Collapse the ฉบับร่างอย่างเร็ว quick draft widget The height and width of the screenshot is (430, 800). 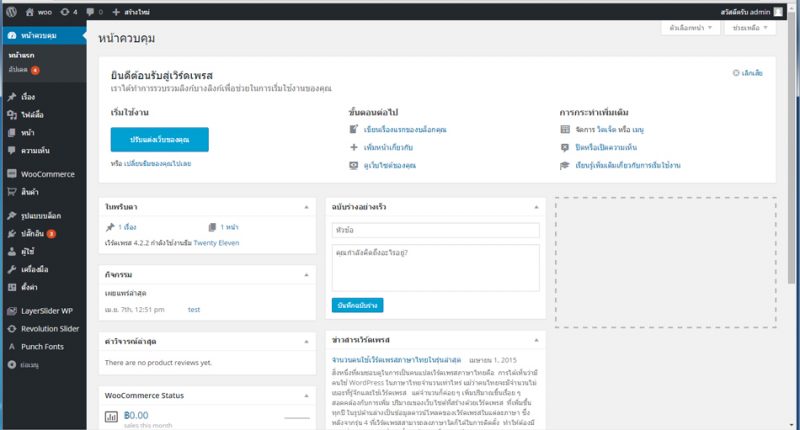[534, 206]
